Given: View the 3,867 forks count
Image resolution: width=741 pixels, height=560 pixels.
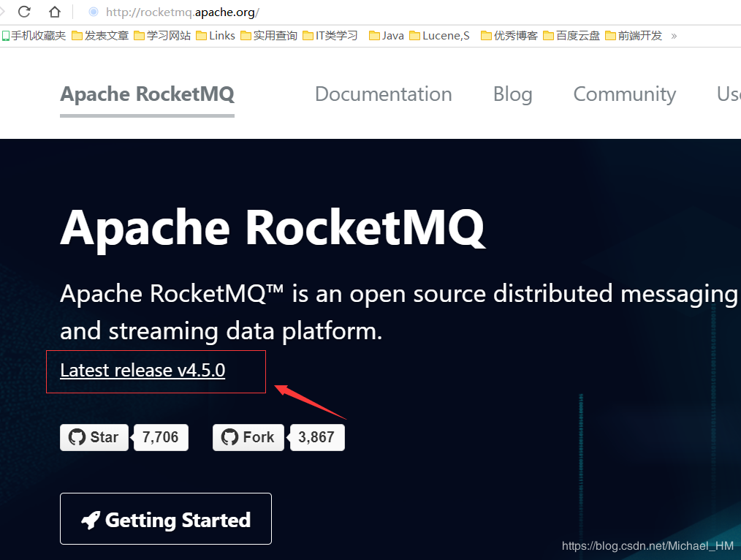Looking at the screenshot, I should tap(316, 437).
